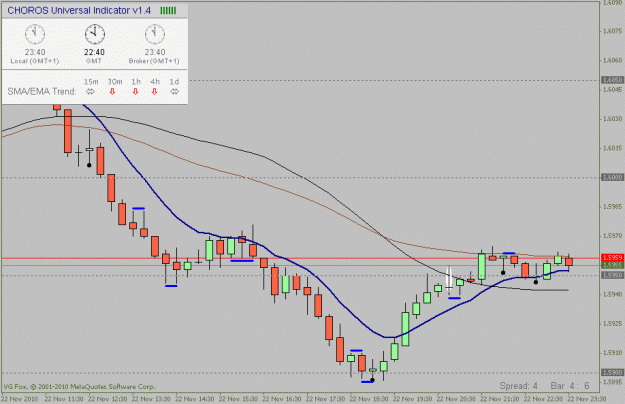
Task: Select the 15m sideways trend arrow
Action: click(90, 92)
